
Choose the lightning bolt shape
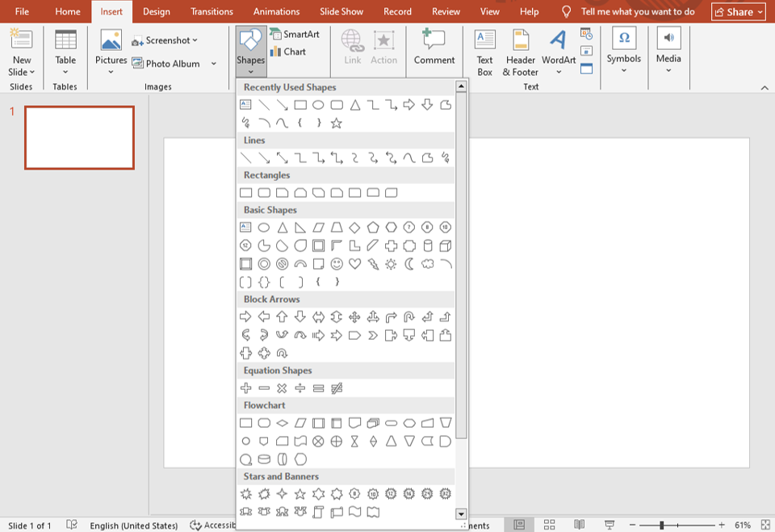coord(373,264)
